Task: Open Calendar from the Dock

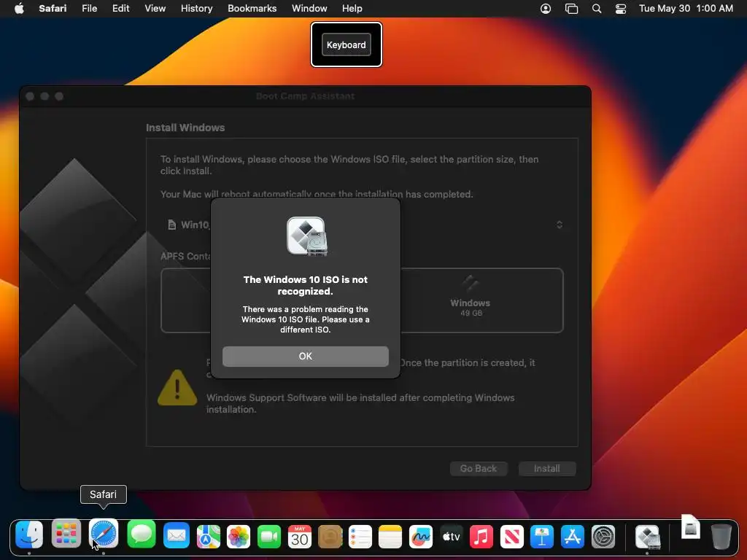Action: point(300,537)
